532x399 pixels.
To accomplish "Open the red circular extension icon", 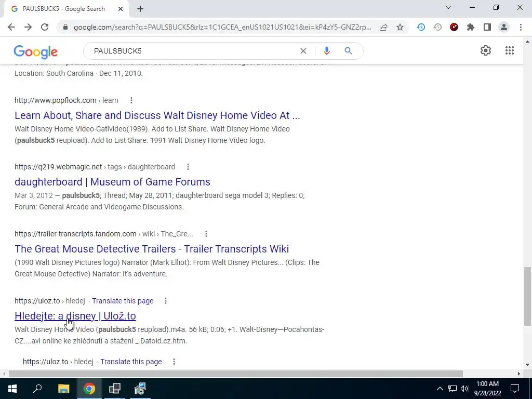I will (454, 27).
